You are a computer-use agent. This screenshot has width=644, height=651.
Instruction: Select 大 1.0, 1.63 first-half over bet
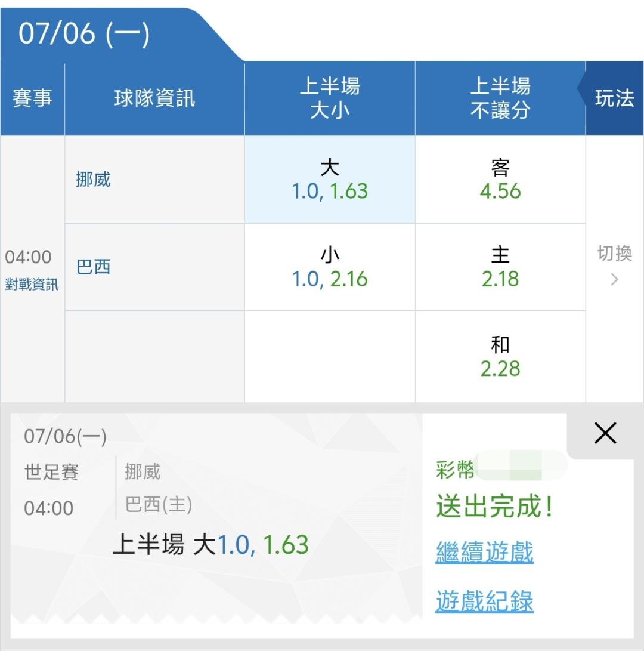pos(330,180)
